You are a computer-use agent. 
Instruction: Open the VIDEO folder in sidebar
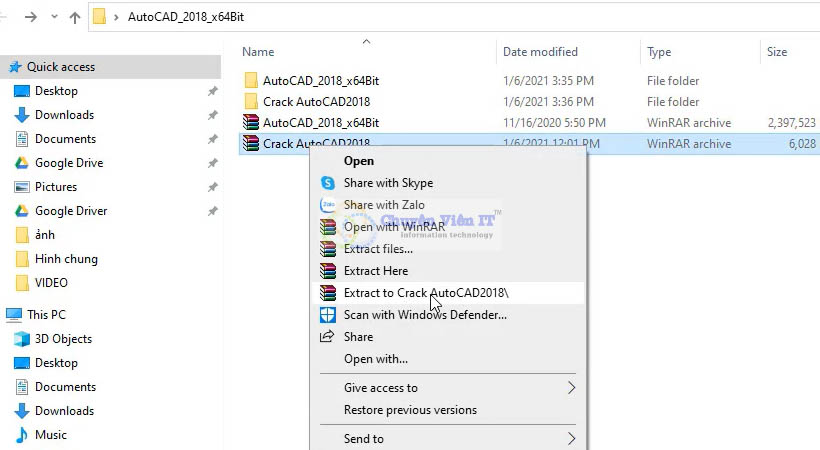51,283
